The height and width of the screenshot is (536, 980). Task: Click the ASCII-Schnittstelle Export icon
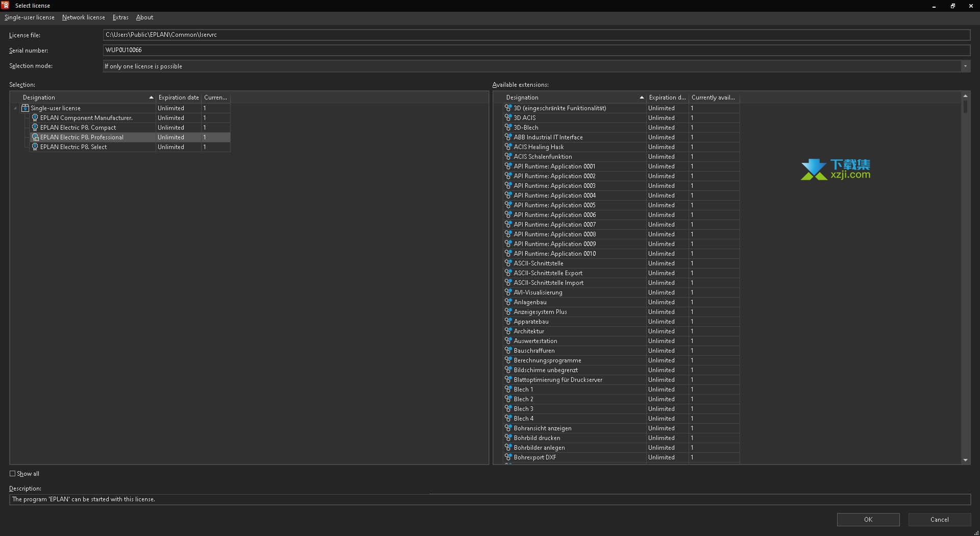click(508, 273)
